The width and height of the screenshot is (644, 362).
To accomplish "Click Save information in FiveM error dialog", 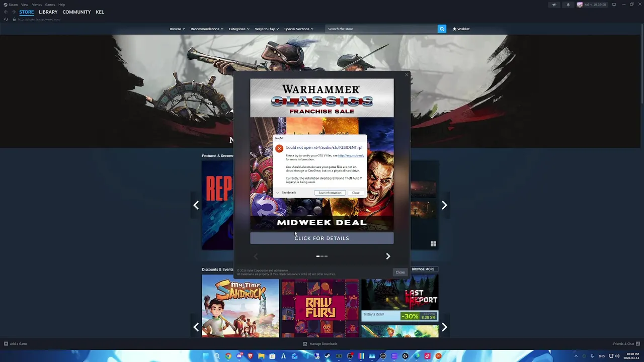I will coord(330,193).
